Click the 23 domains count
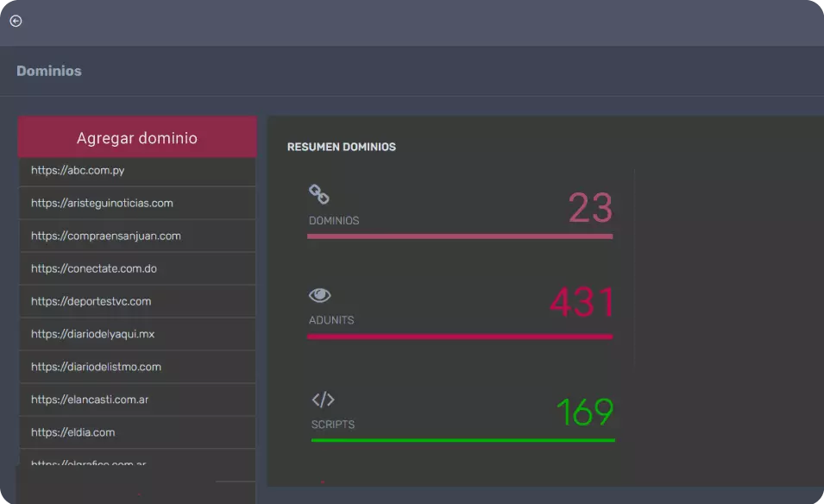 coord(590,209)
